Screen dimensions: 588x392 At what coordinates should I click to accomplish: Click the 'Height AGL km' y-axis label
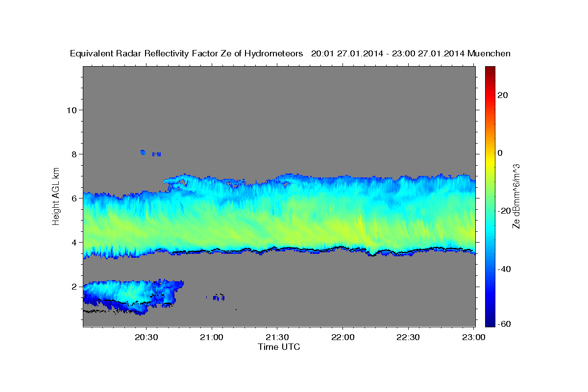point(56,196)
